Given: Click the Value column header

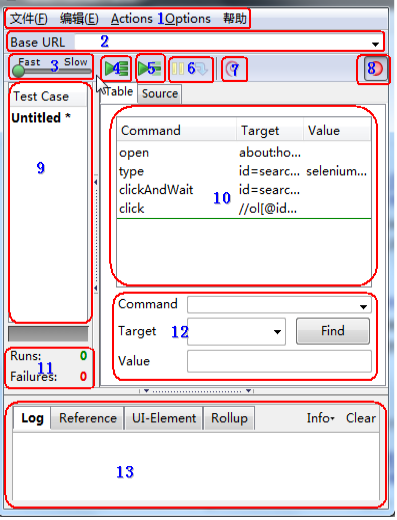Looking at the screenshot, I should point(337,131).
